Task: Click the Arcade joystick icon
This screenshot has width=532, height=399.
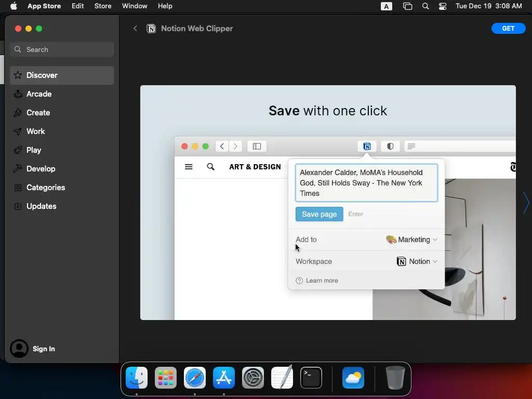Action: click(x=18, y=94)
